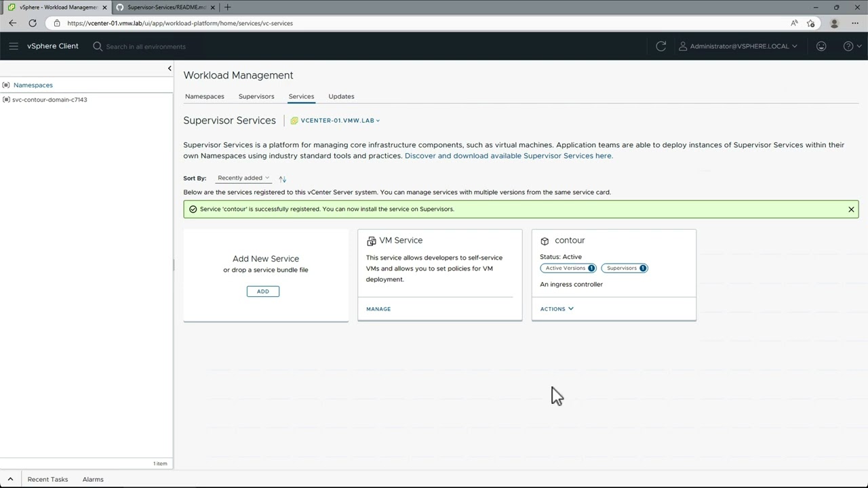Open the browser settings ellipsis menu

[856, 23]
